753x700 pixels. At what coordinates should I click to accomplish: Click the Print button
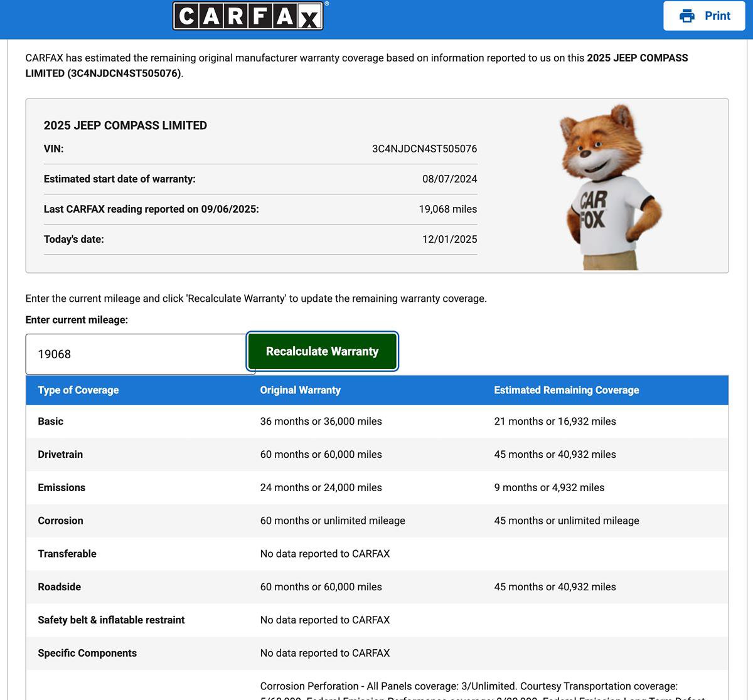point(704,16)
